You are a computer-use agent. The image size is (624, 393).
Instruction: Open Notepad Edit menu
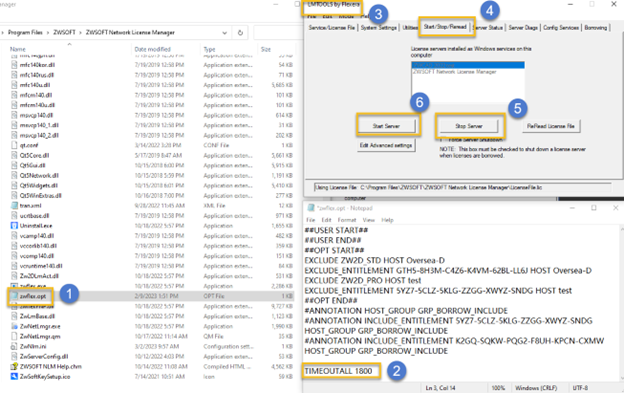click(326, 220)
